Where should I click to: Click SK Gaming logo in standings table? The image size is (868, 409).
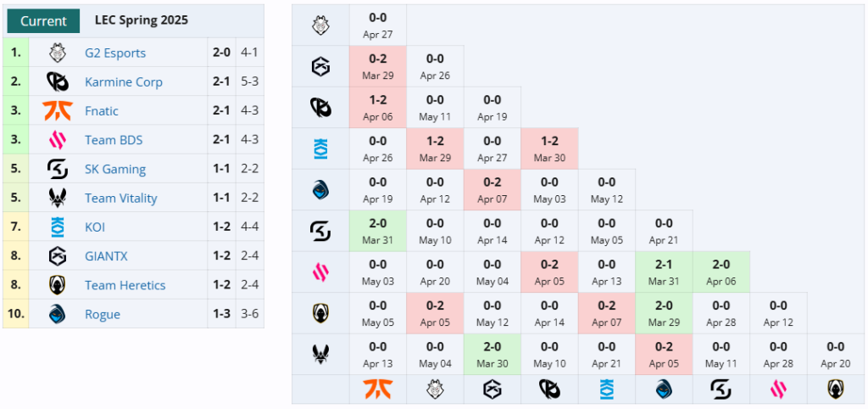coord(58,169)
